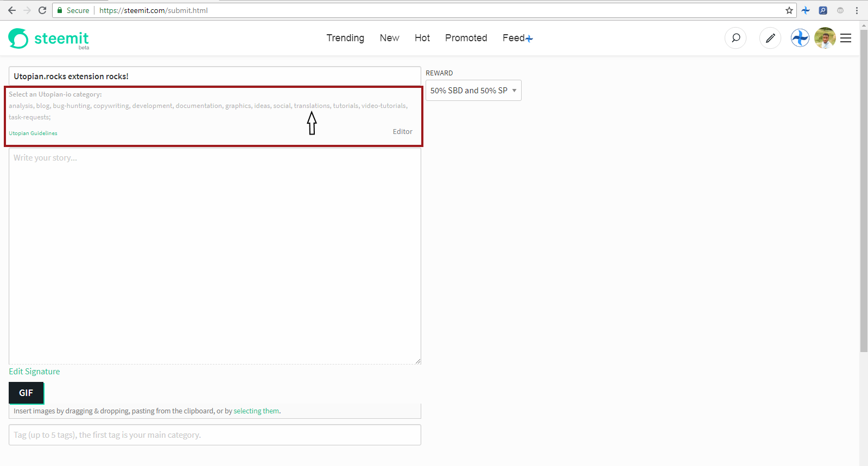The height and width of the screenshot is (466, 868).
Task: Select the video-tutorials category
Action: point(384,106)
